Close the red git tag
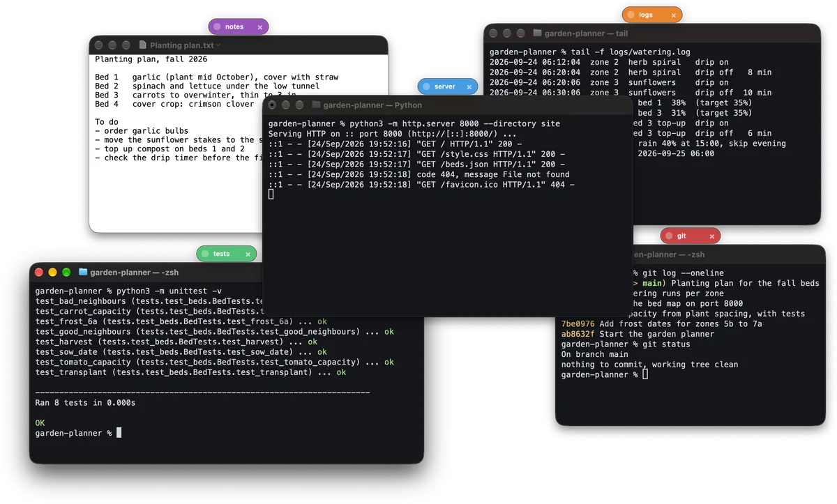The image size is (837, 504). click(711, 236)
